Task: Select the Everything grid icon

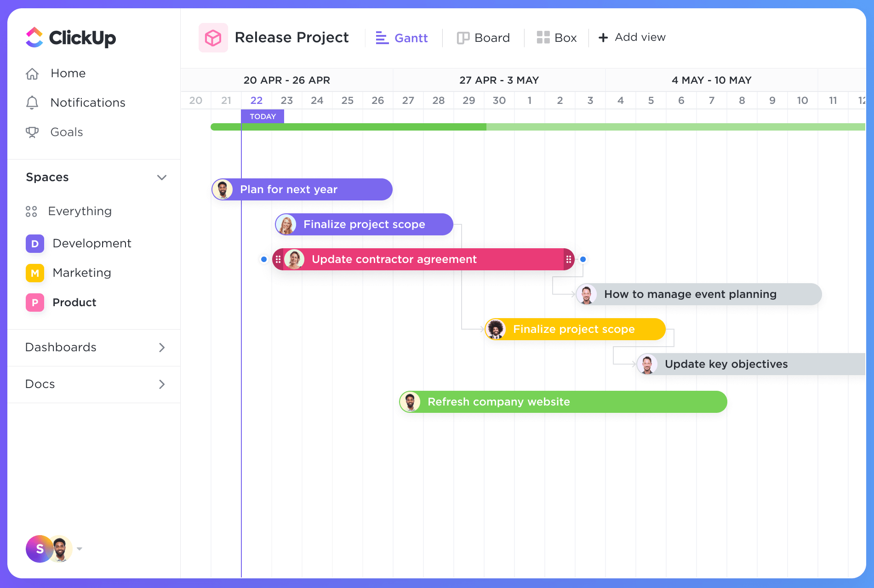Action: pyautogui.click(x=32, y=211)
